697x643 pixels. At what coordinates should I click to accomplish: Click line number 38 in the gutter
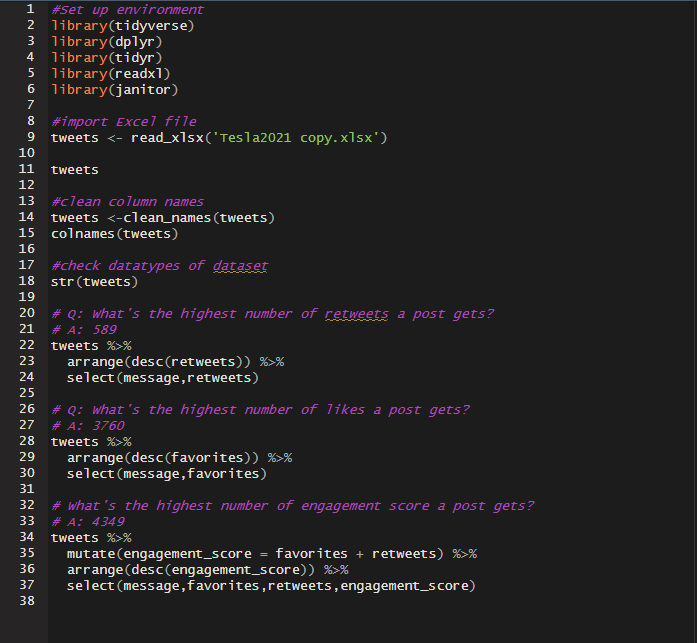pos(27,601)
